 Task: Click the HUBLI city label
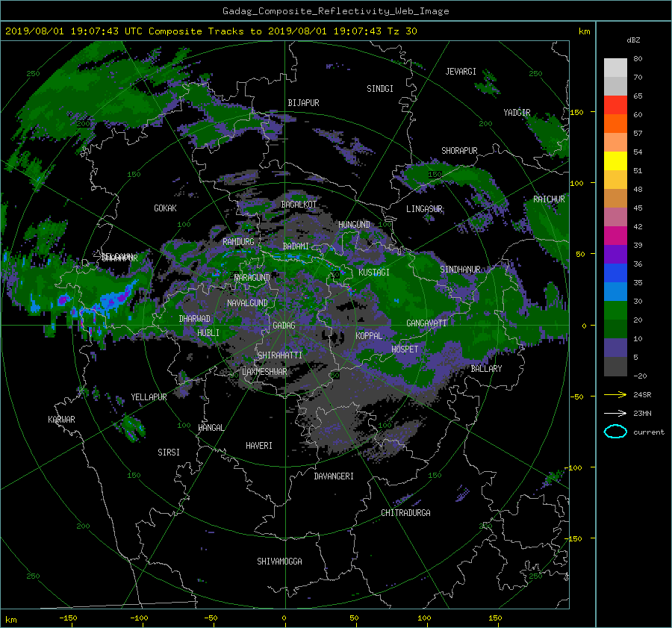pos(208,332)
